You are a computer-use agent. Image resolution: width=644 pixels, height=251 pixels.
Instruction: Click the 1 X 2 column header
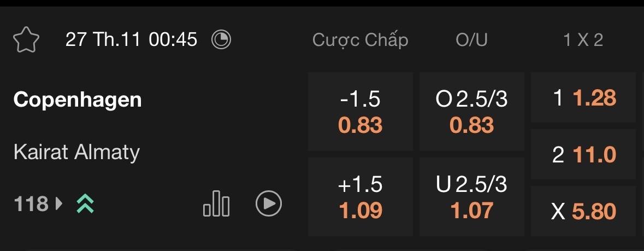pos(583,40)
